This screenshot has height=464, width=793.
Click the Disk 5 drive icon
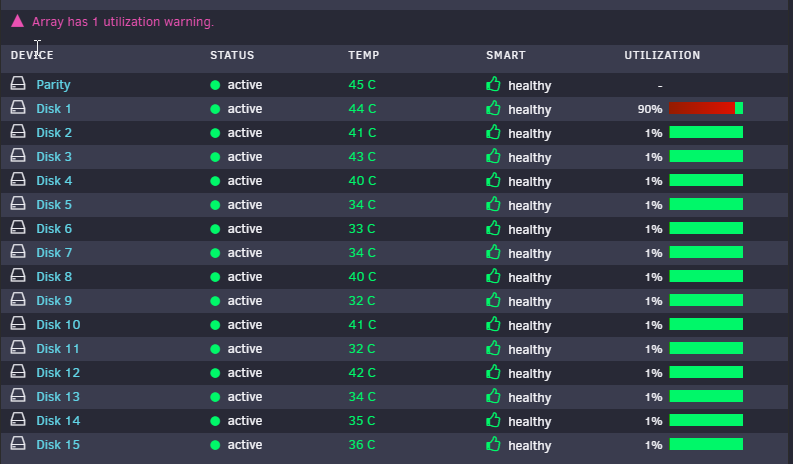coord(18,203)
